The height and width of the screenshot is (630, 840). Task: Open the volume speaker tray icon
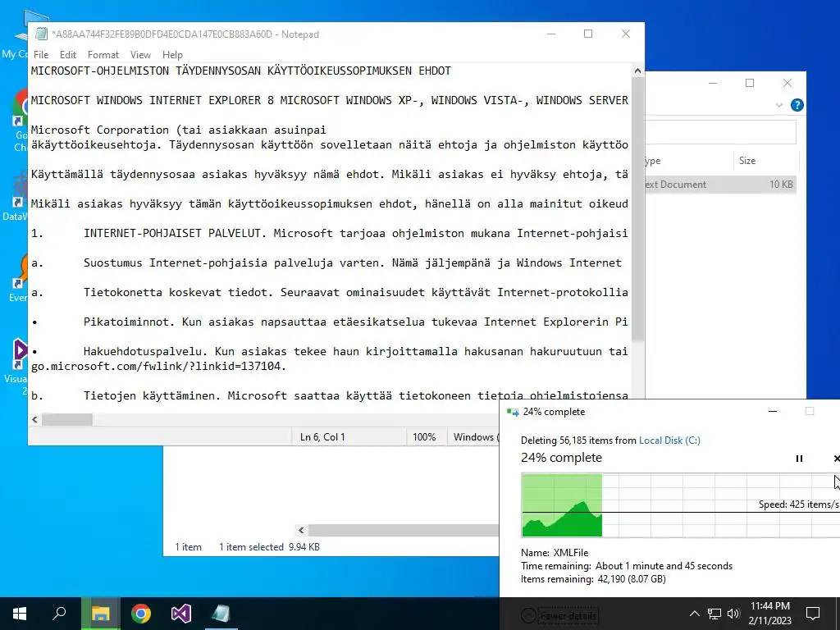(733, 614)
